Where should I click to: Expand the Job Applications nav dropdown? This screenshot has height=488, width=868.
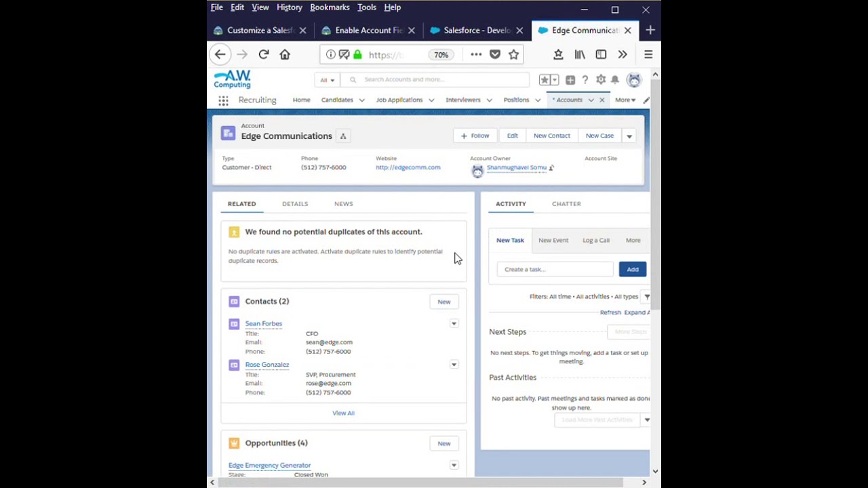coord(431,100)
